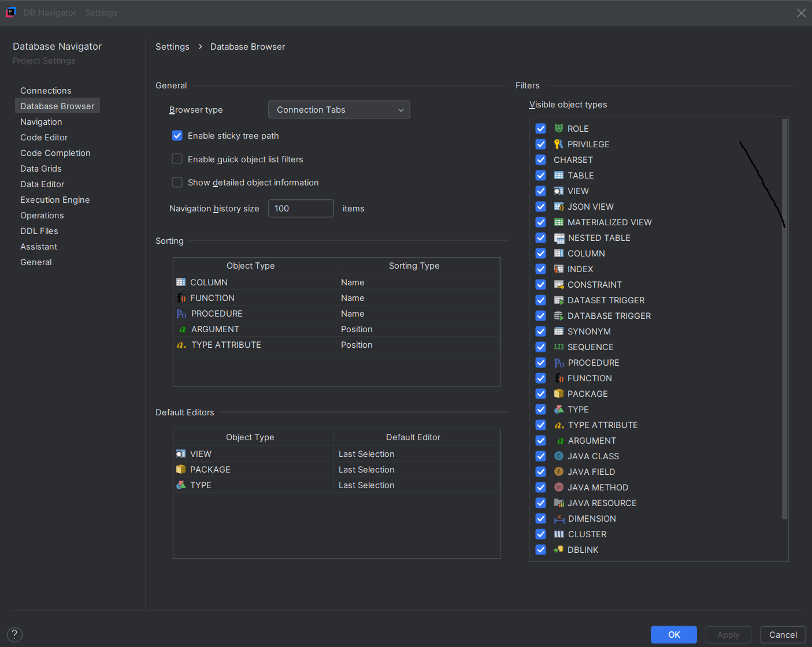Open the DDL Files settings page
The width and height of the screenshot is (812, 647).
[x=39, y=231]
